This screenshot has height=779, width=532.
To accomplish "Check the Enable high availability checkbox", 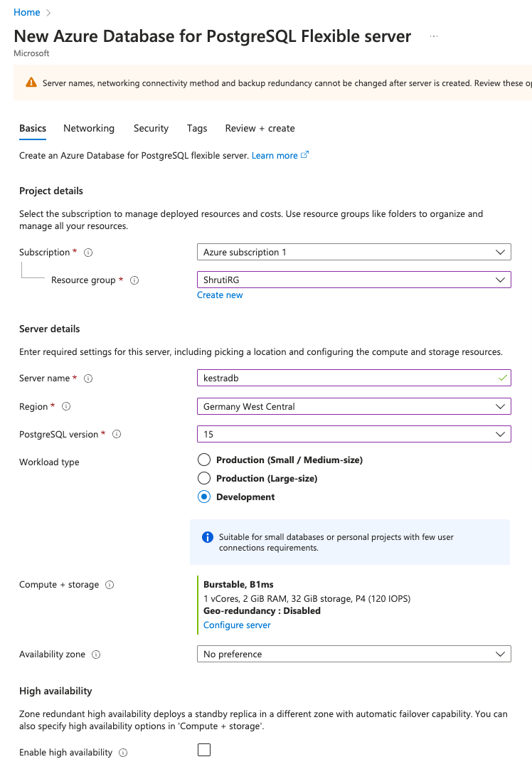I will (204, 749).
